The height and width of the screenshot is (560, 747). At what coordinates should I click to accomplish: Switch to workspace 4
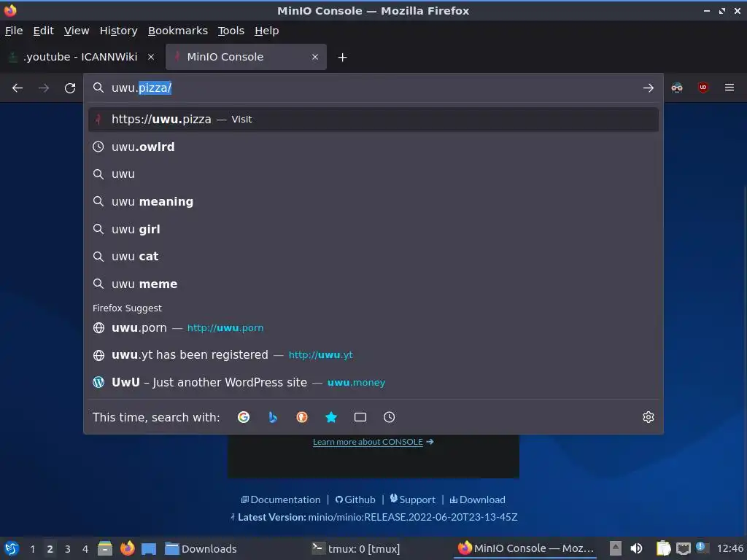[85, 549]
